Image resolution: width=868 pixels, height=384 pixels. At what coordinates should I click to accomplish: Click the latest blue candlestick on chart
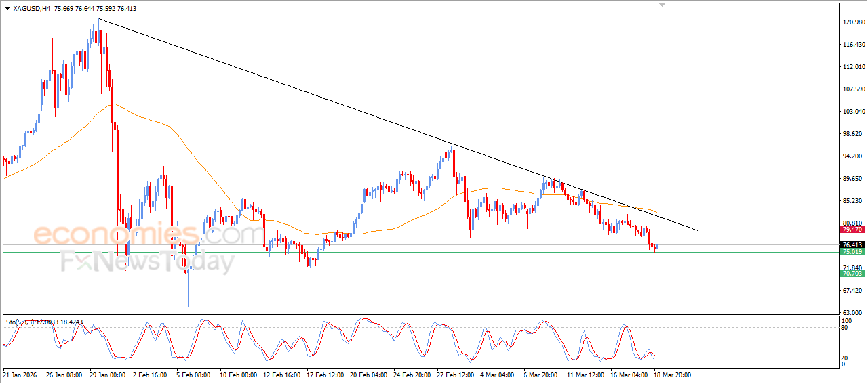pos(657,247)
